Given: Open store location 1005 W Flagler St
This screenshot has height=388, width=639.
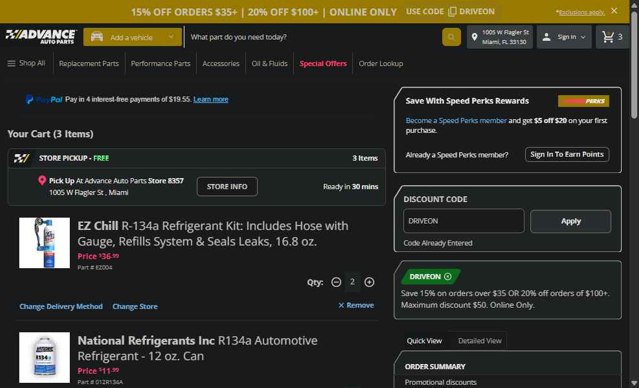Looking at the screenshot, I should pyautogui.click(x=500, y=37).
